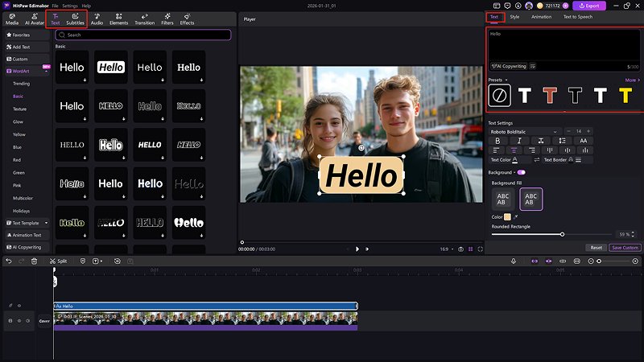Apply italic formatting in Text Settings
644x362 pixels.
point(519,141)
